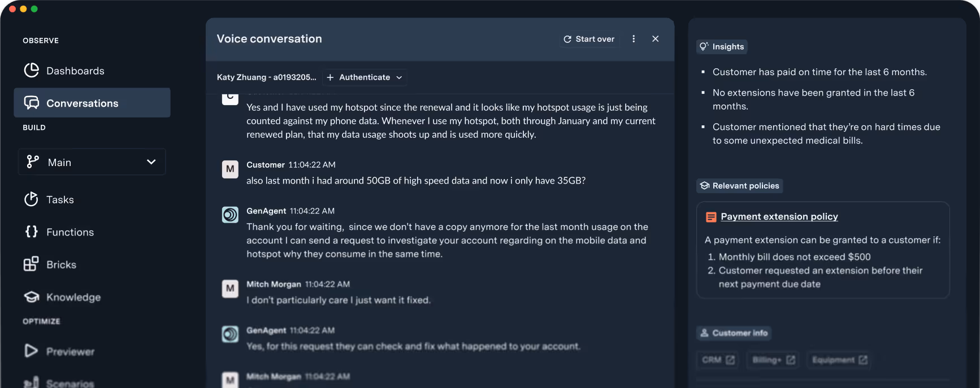Open the Tasks section icon
The image size is (980, 388).
tap(31, 199)
